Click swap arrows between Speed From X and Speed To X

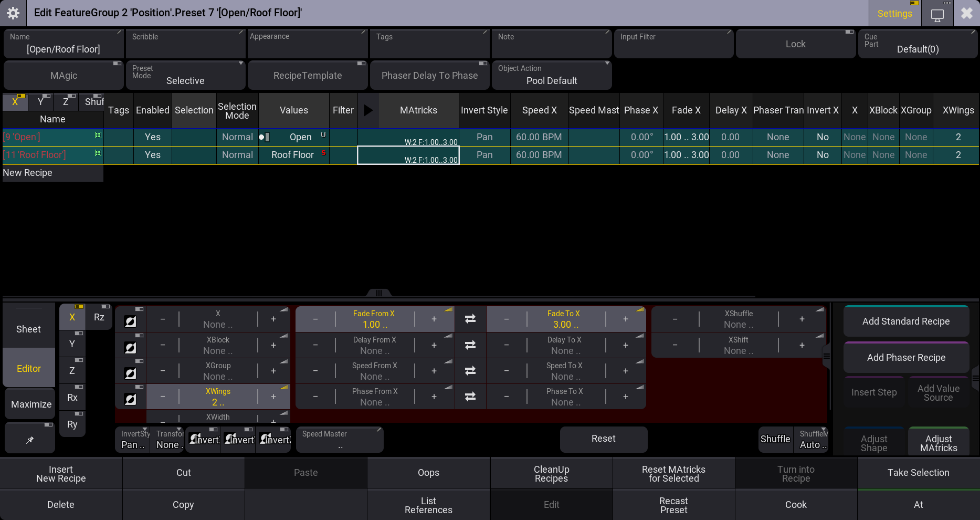tap(470, 371)
